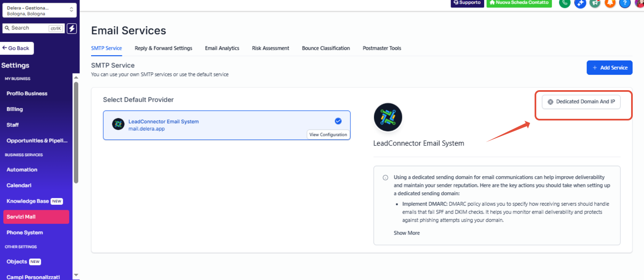Click the large LeadConnector Email System logo

pos(388,118)
